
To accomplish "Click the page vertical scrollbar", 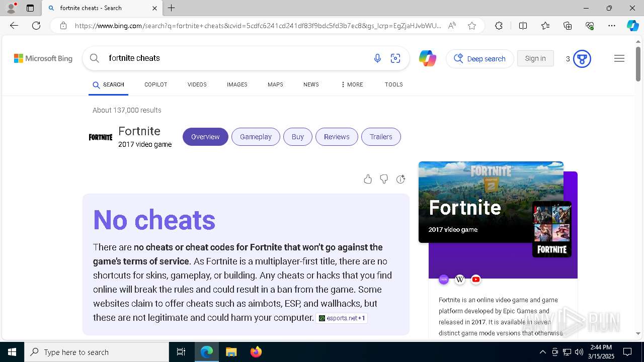I will (638, 63).
